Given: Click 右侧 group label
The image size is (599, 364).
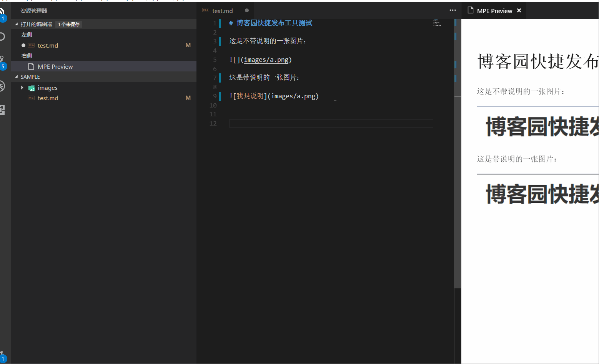Looking at the screenshot, I should tap(27, 56).
